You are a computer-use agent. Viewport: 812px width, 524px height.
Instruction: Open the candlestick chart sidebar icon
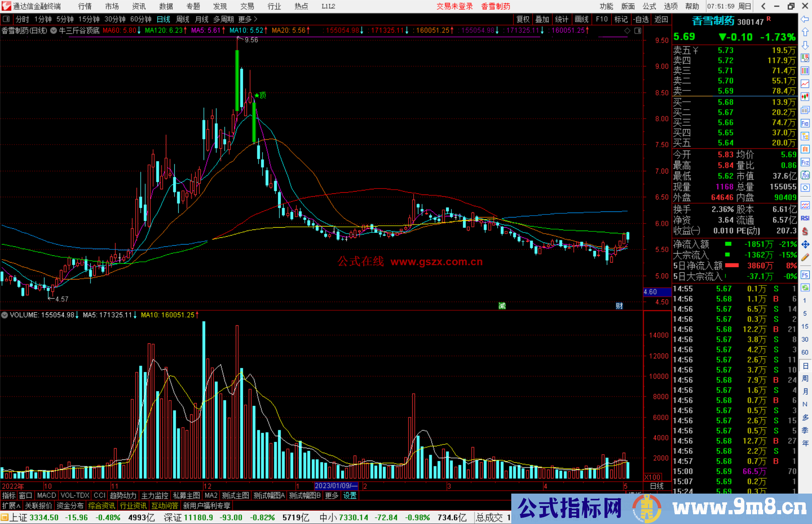[x=805, y=97]
